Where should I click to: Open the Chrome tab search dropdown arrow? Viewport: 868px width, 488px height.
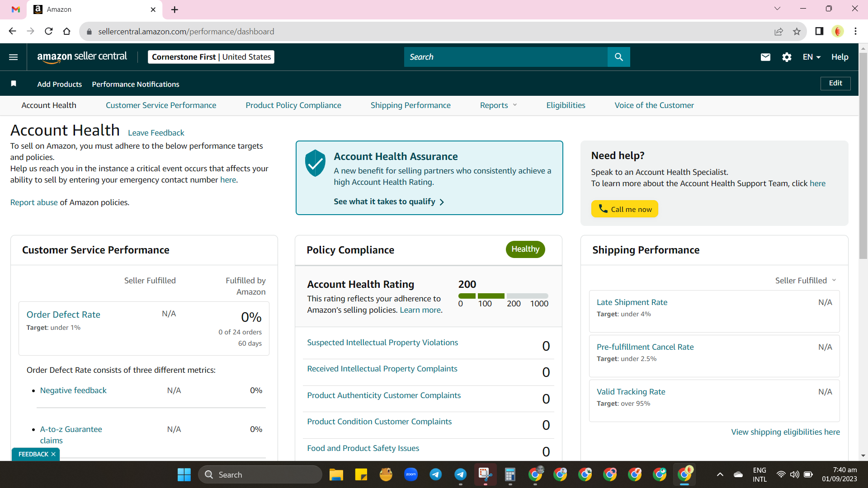[777, 9]
